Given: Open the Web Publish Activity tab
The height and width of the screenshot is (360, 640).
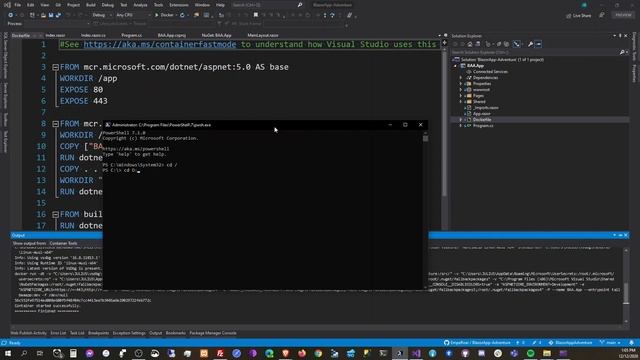Looking at the screenshot, I should tap(28, 333).
